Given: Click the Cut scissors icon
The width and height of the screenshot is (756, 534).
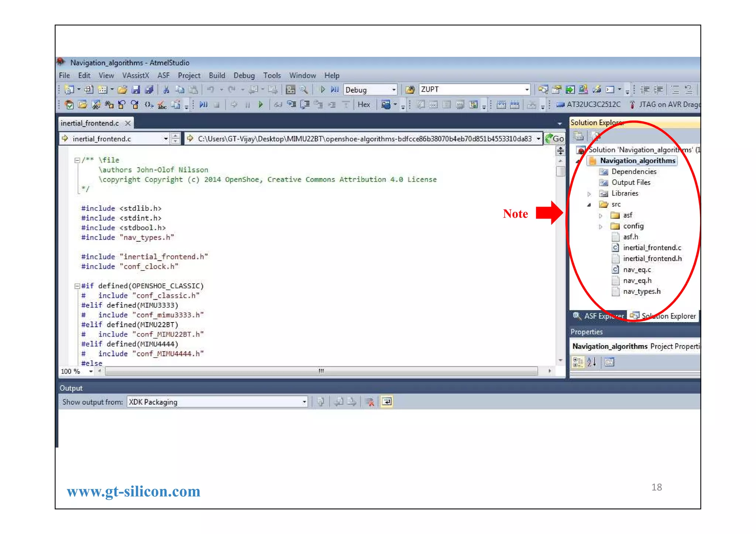Looking at the screenshot, I should click(166, 90).
